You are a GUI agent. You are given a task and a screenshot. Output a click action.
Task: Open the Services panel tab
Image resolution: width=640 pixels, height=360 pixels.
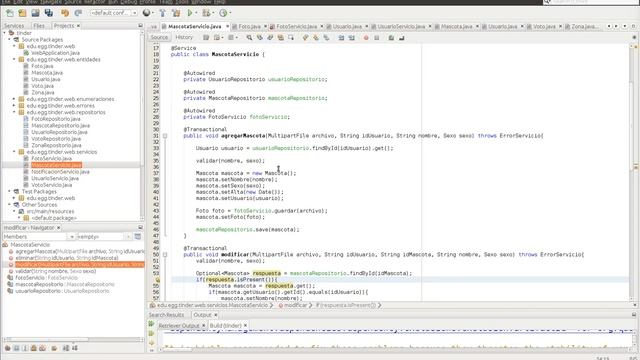point(14,26)
